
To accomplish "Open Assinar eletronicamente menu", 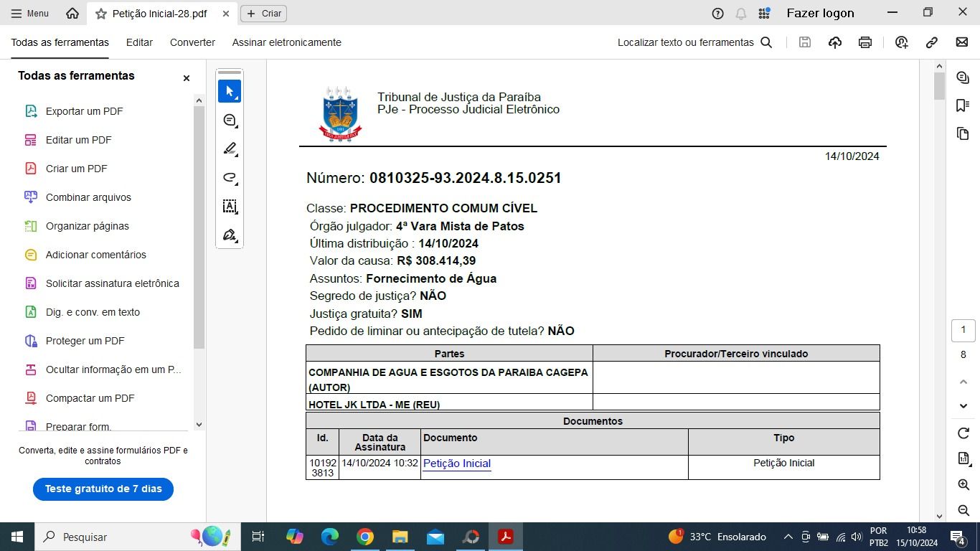I will [x=286, y=42].
